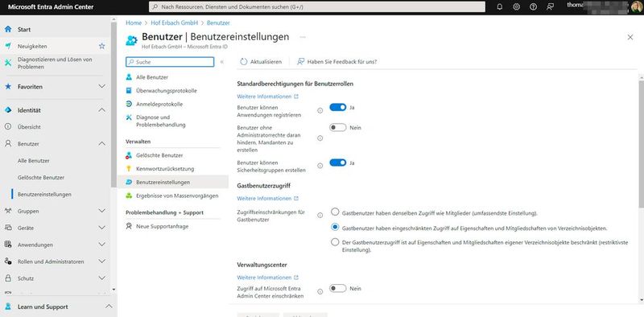Click Home breadcrumb link

pyautogui.click(x=134, y=23)
